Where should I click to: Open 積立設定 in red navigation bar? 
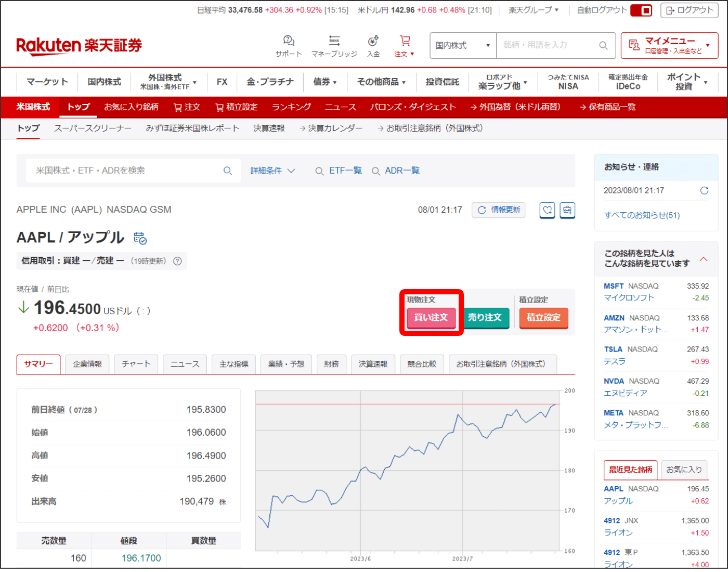pos(237,107)
